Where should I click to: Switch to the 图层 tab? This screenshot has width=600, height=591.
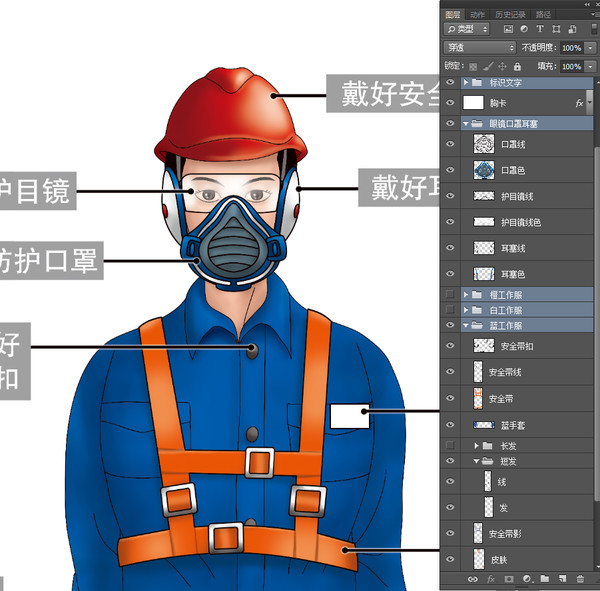pyautogui.click(x=453, y=15)
